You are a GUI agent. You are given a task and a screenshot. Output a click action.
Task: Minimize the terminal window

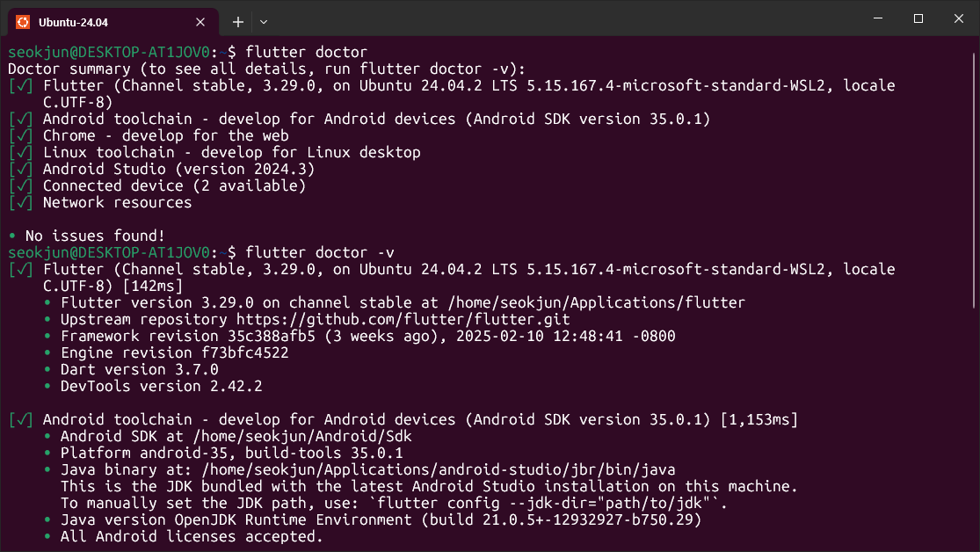coord(878,18)
